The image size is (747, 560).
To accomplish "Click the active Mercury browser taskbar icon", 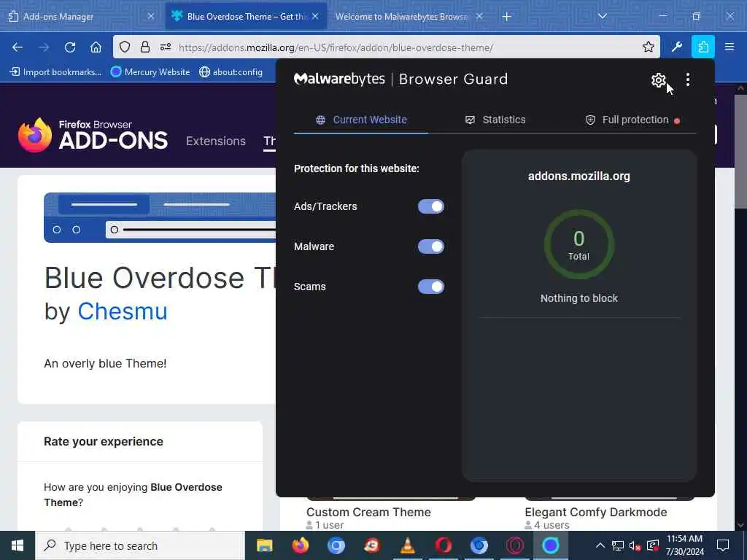I will (x=550, y=545).
